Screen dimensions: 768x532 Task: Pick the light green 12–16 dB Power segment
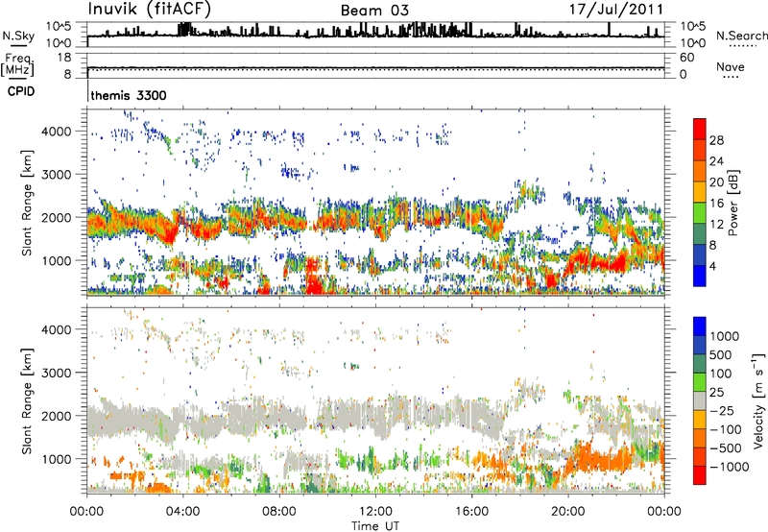(700, 213)
